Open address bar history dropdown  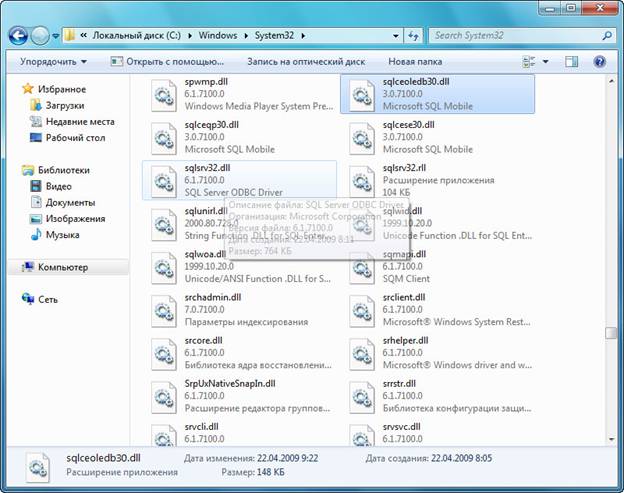point(396,36)
